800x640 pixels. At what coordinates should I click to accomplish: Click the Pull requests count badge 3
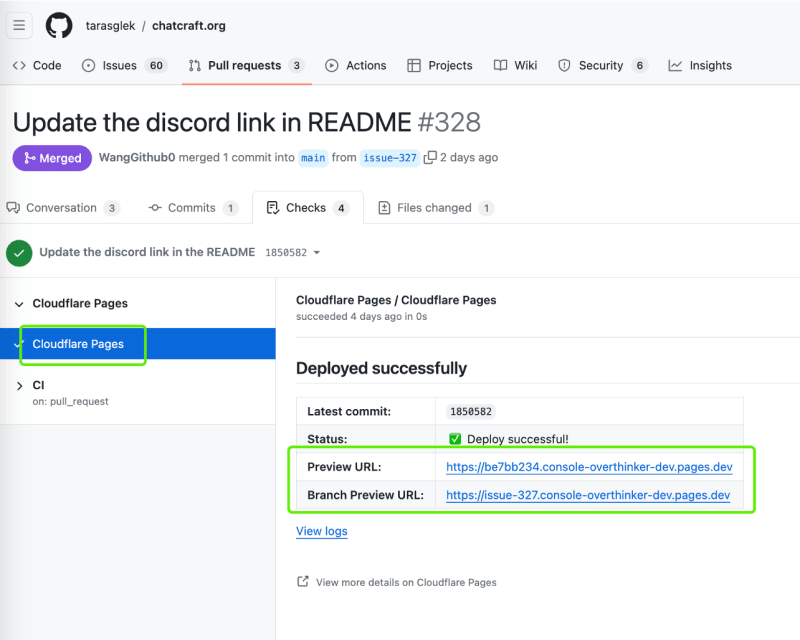(296, 65)
